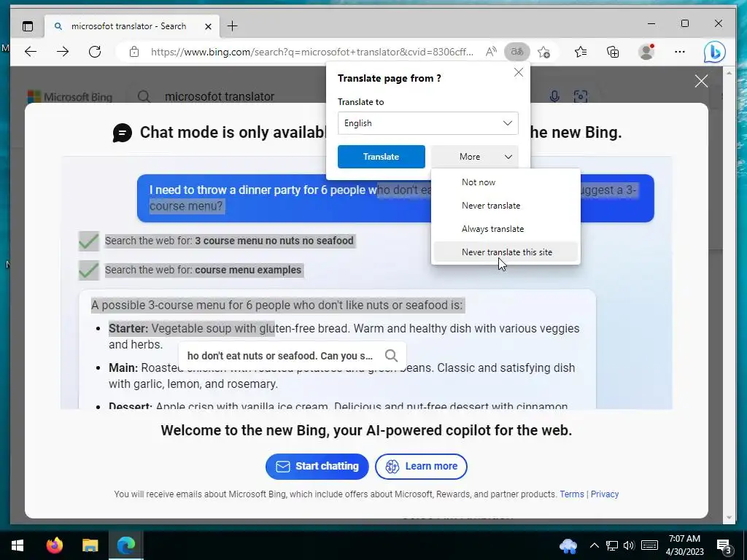
Task: Add this page to favorites
Action: click(x=543, y=52)
